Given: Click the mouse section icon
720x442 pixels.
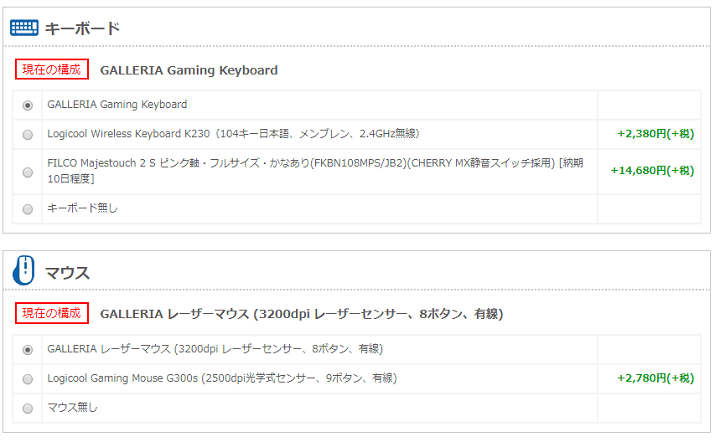Looking at the screenshot, I should 23,271.
